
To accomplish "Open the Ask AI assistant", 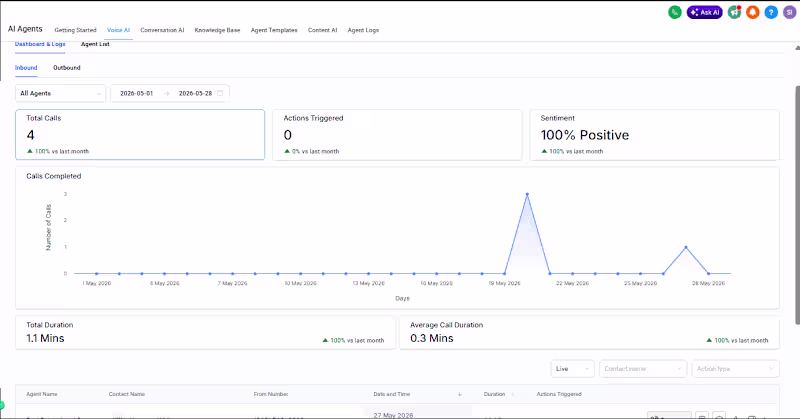I will [x=705, y=12].
